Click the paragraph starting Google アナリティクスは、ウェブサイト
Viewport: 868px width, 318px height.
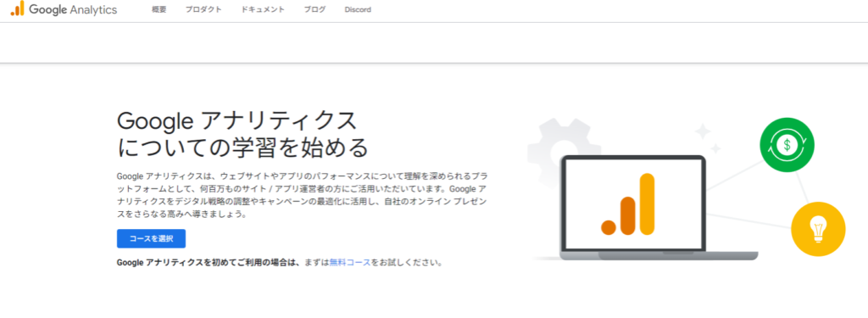point(303,194)
